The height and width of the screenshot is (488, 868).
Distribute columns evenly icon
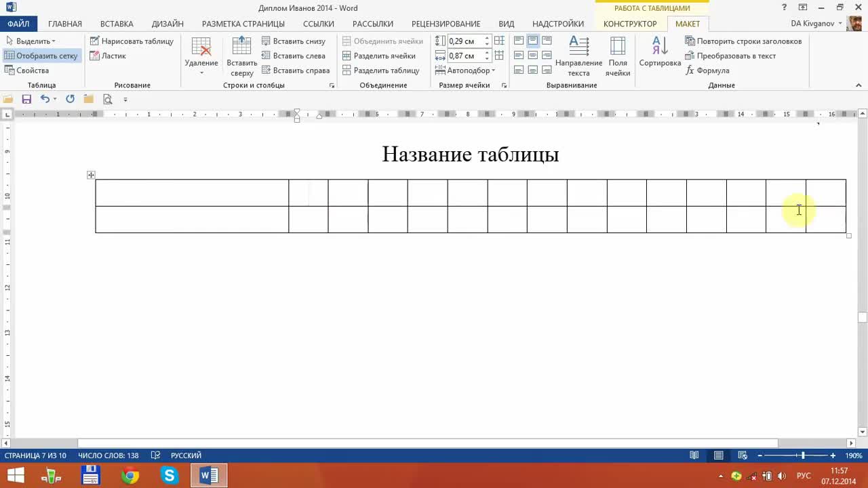coord(500,56)
